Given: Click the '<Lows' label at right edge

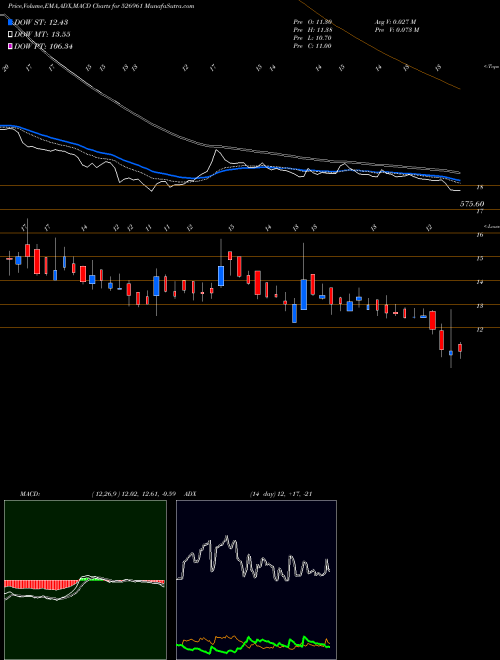Looking at the screenshot, I should coord(492,226).
